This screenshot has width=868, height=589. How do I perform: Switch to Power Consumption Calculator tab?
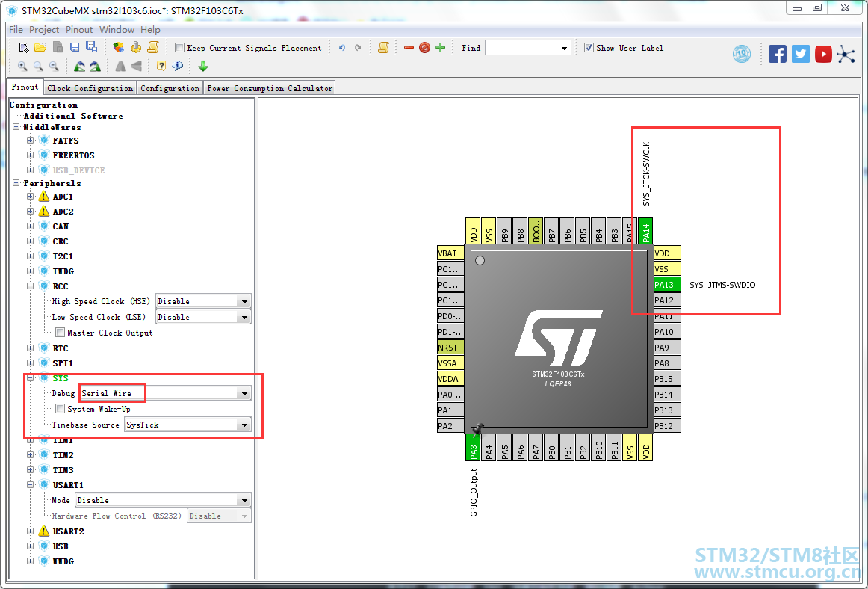coord(270,88)
